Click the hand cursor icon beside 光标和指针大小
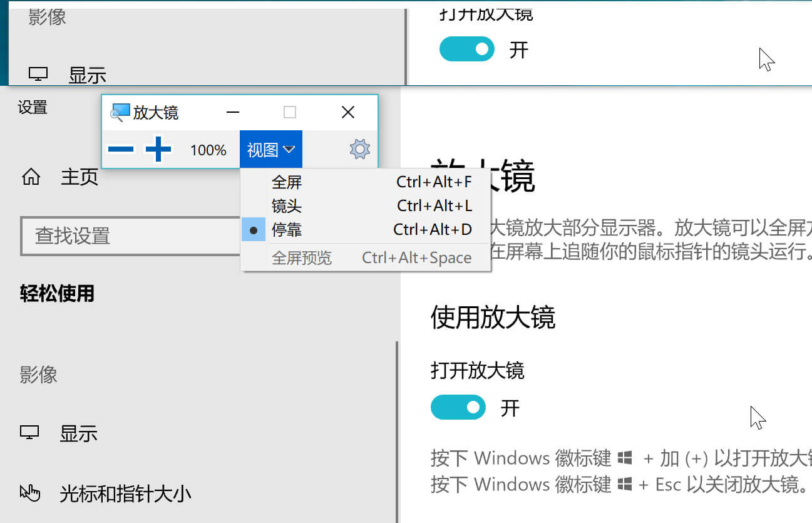 click(29, 494)
